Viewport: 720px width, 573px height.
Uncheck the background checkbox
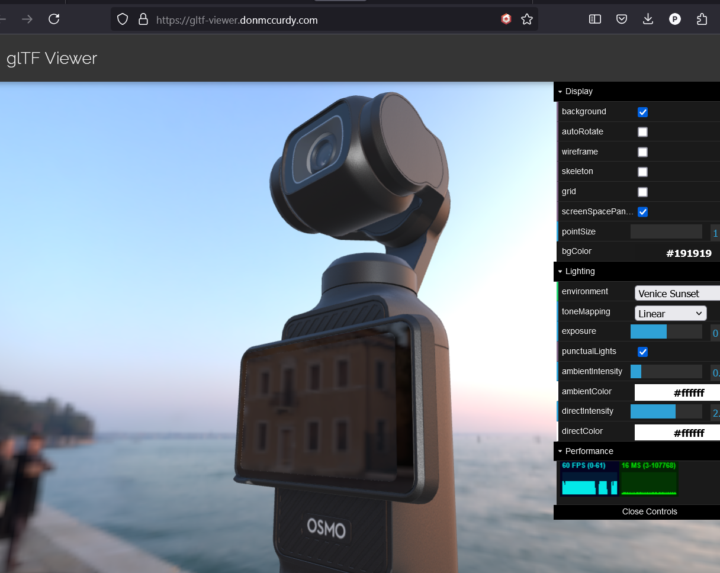pyautogui.click(x=643, y=112)
